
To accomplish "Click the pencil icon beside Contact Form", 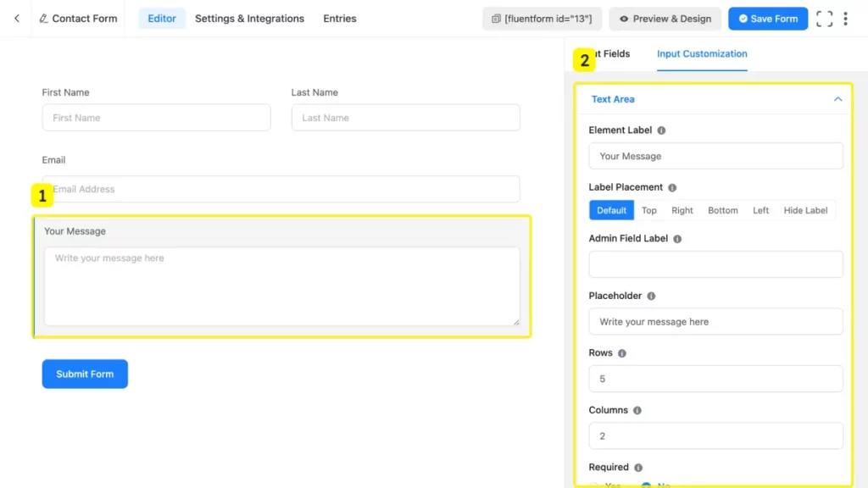I will [43, 19].
